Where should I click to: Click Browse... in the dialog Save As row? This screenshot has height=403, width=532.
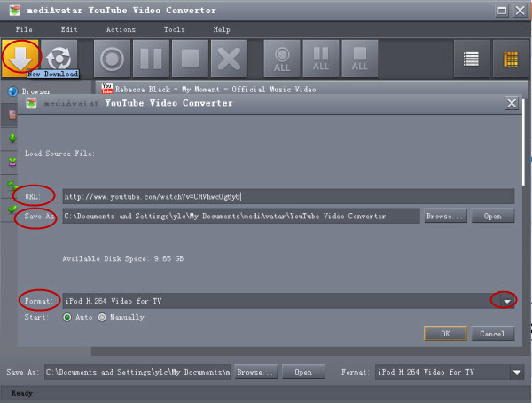point(445,216)
